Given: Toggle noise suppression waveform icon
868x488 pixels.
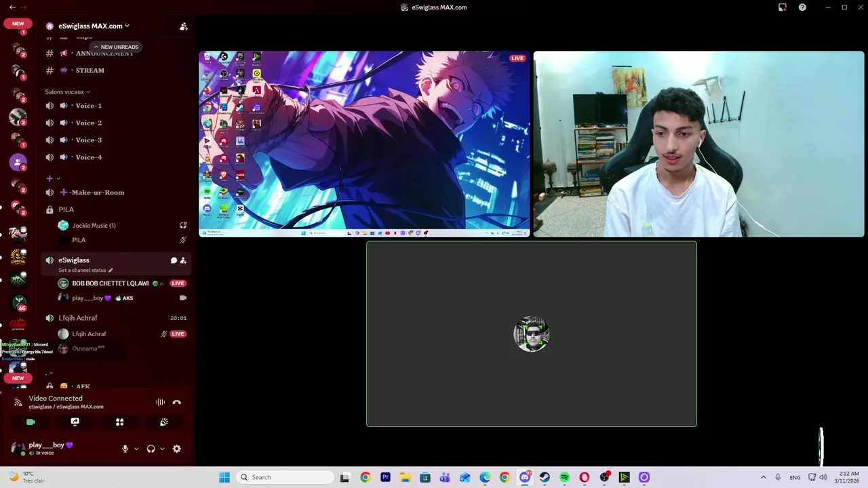Looking at the screenshot, I should click(160, 402).
